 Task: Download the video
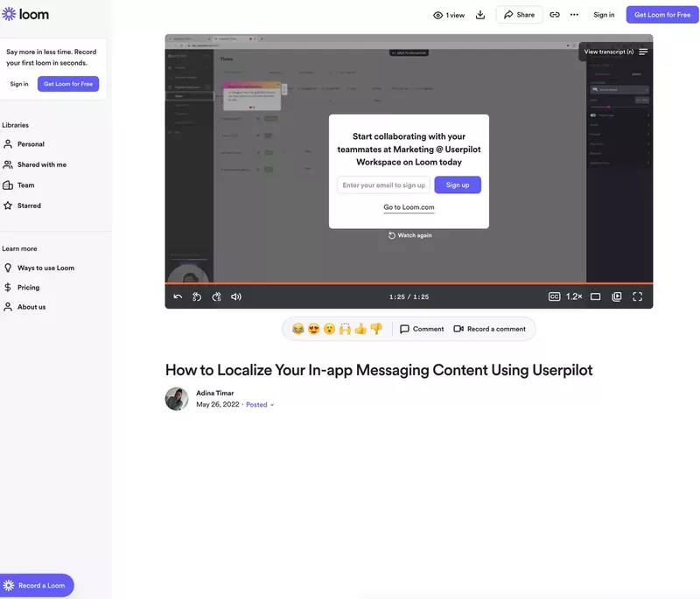tap(478, 13)
